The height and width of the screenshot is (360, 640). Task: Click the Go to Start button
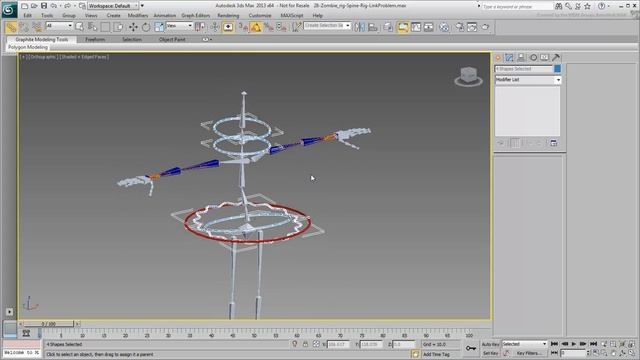pos(554,344)
